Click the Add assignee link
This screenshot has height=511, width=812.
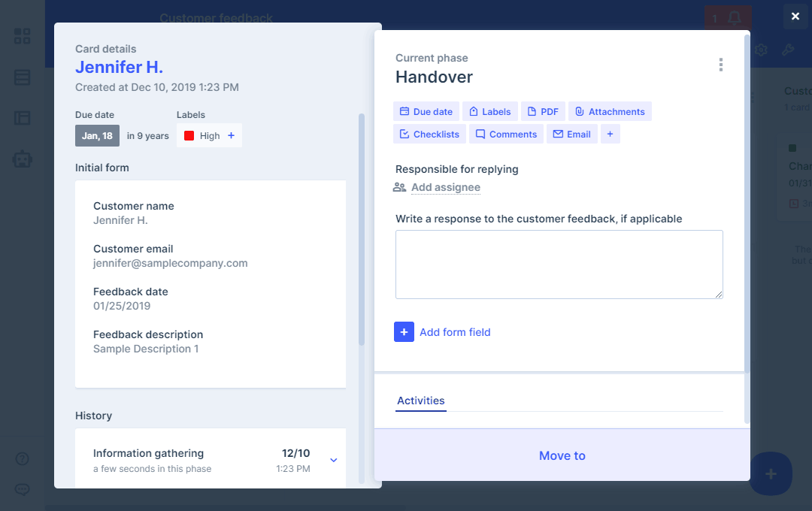pos(445,188)
